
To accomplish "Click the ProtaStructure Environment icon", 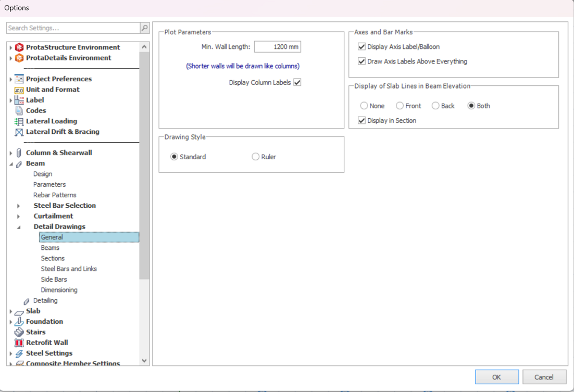I will (19, 47).
